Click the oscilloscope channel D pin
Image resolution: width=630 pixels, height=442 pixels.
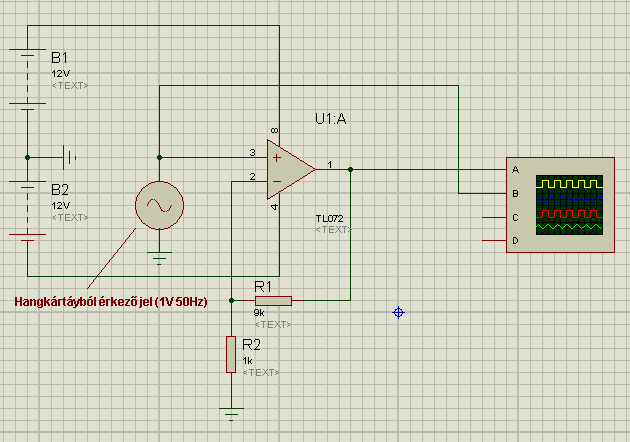tap(494, 241)
